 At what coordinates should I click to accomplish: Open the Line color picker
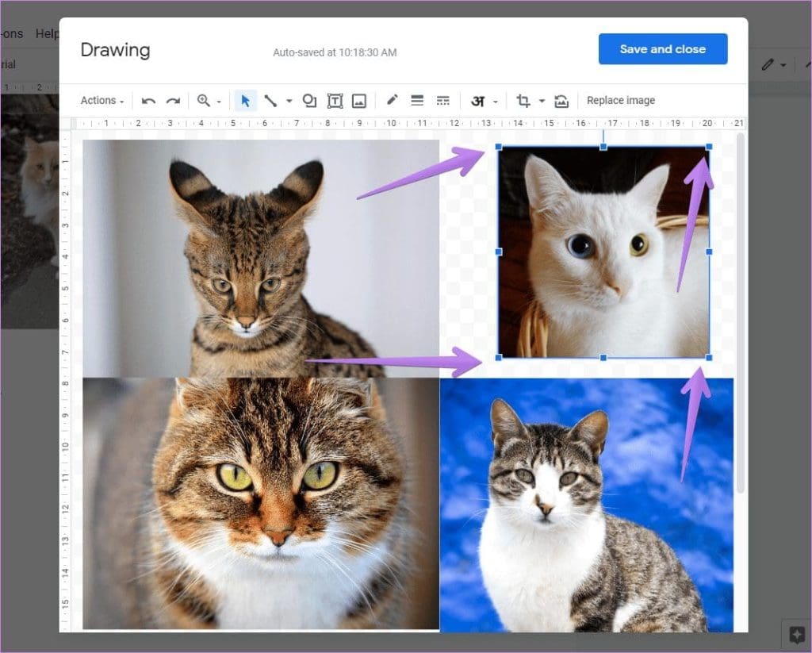(392, 101)
